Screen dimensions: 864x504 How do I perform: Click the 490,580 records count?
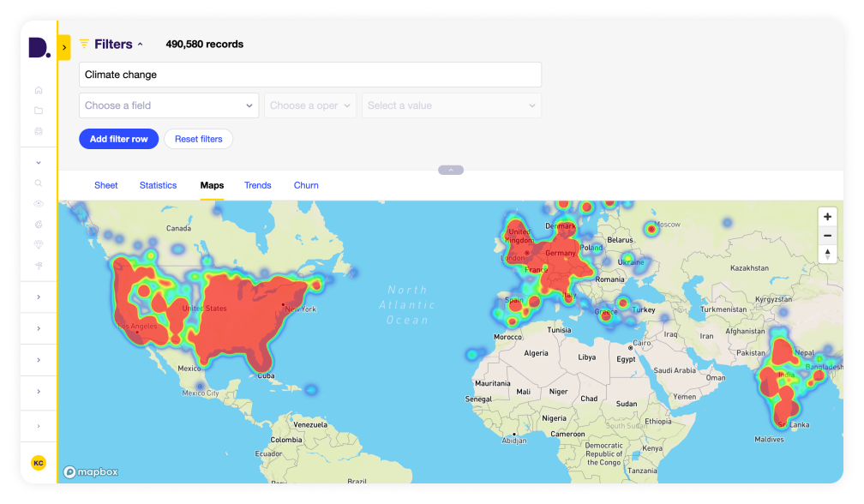204,44
